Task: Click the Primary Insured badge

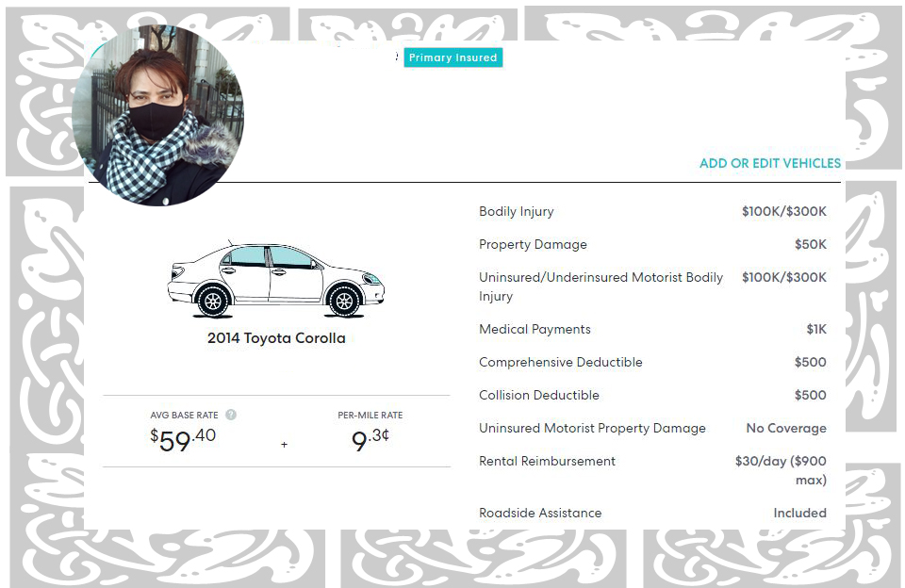Action: (x=453, y=57)
